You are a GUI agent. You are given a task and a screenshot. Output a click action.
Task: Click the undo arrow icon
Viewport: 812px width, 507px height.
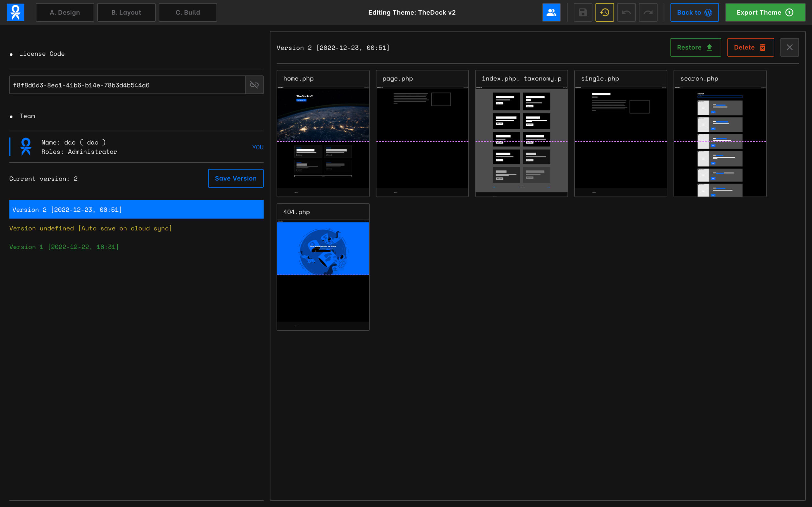tap(626, 12)
